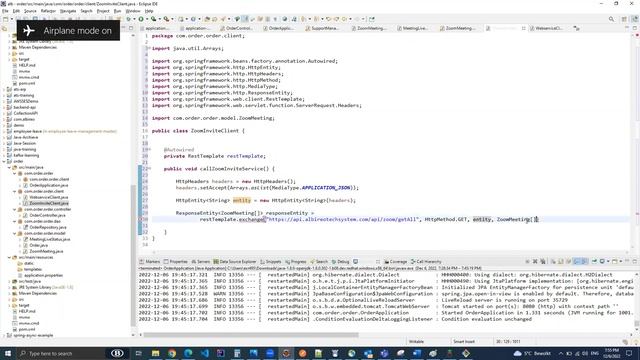Collapse com.order.order.model package
Image resolution: width=640 pixels, height=360 pixels.
coord(15,233)
